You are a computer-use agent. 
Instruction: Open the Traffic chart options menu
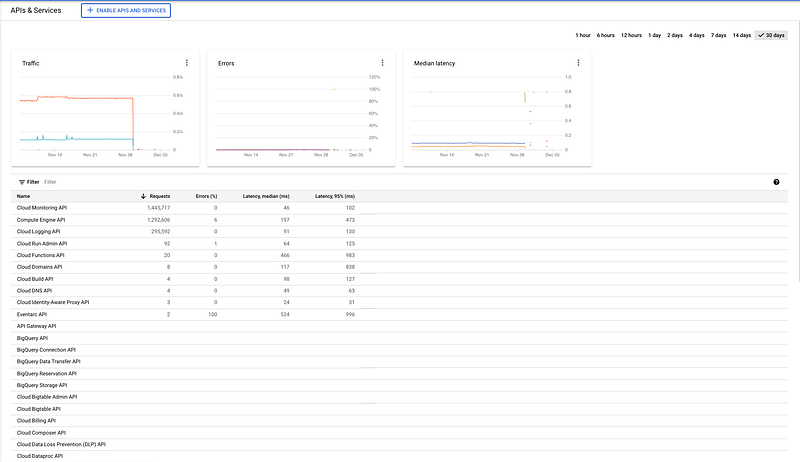point(187,63)
